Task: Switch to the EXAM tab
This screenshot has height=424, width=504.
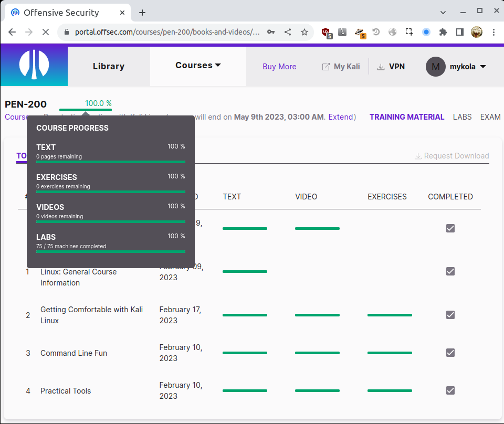Action: pyautogui.click(x=490, y=117)
